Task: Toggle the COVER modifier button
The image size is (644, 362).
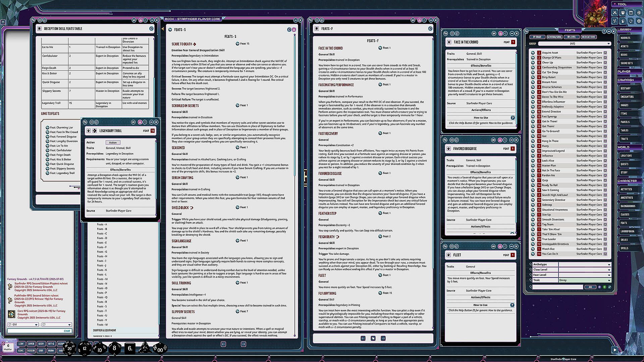Action: [31, 344]
